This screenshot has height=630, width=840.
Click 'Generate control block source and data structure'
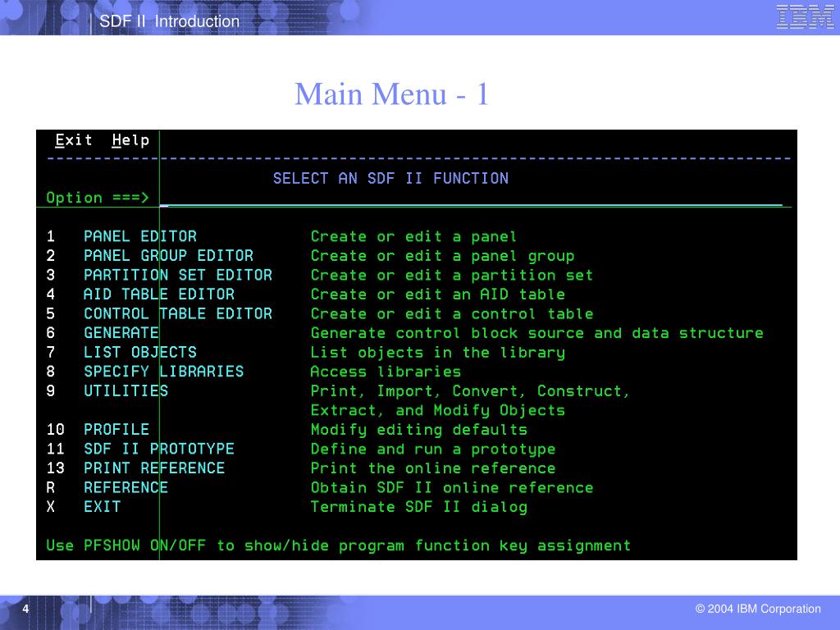click(x=536, y=333)
